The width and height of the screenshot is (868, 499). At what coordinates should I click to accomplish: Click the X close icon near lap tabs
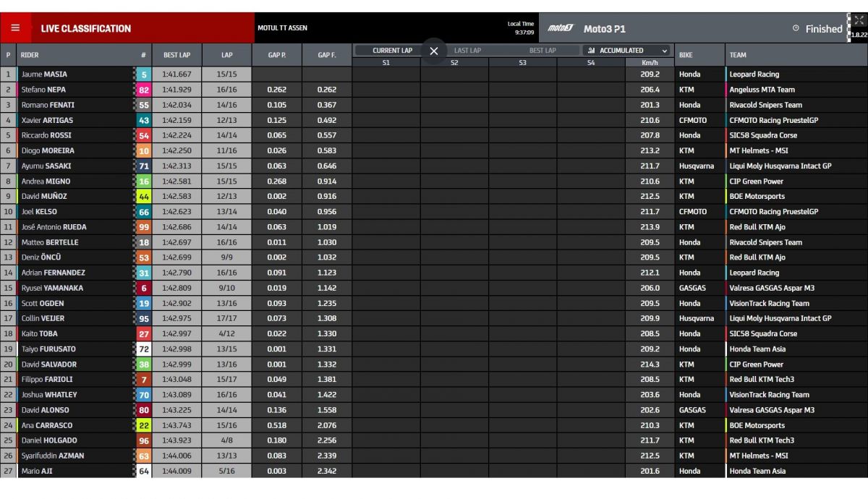point(434,51)
